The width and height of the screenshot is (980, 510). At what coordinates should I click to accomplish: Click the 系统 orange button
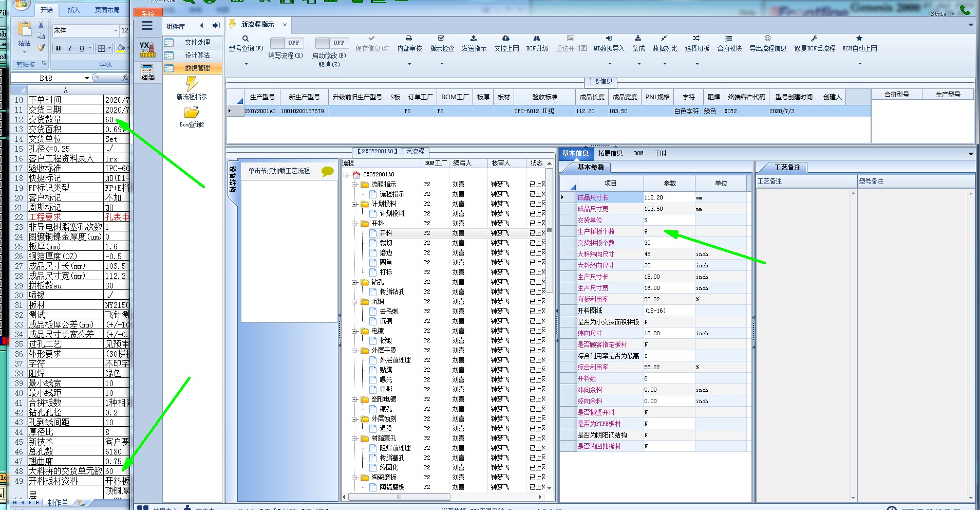tap(148, 12)
